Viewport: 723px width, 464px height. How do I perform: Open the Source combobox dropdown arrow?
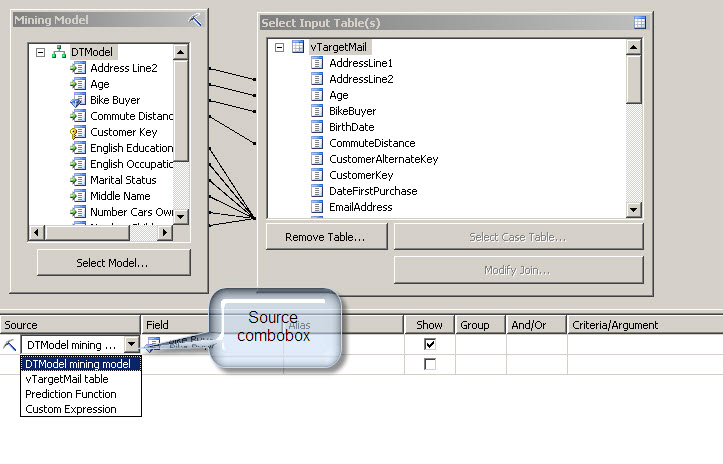131,345
